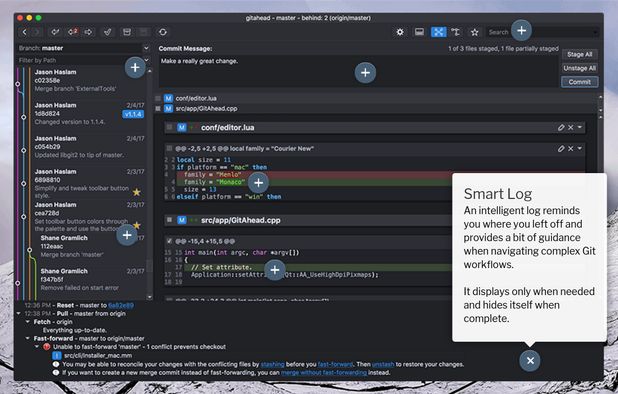618x394 pixels.
Task: Click the v1.1.4 tag label
Action: (133, 114)
